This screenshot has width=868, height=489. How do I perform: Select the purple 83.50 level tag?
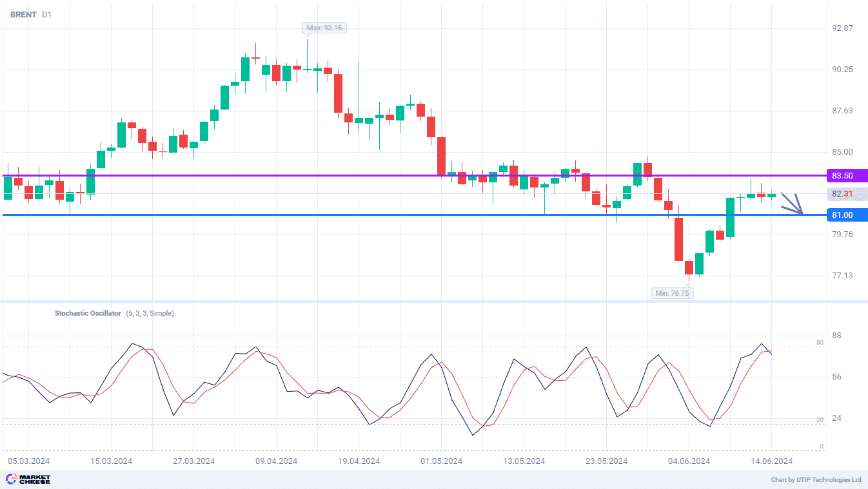tap(847, 175)
